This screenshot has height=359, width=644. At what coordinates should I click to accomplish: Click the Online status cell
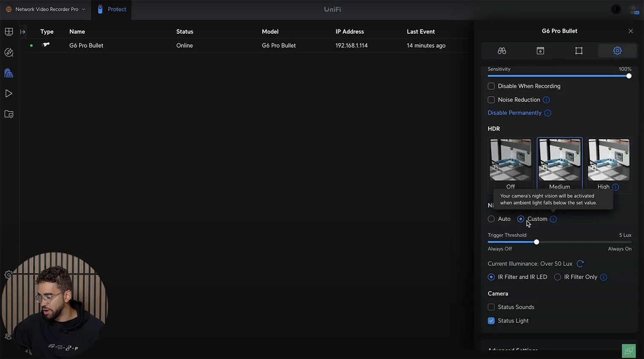point(184,46)
